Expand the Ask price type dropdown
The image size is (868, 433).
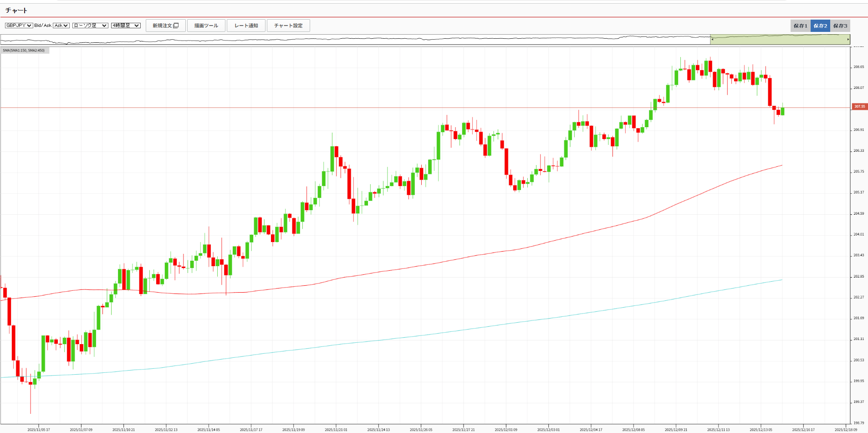pos(61,26)
